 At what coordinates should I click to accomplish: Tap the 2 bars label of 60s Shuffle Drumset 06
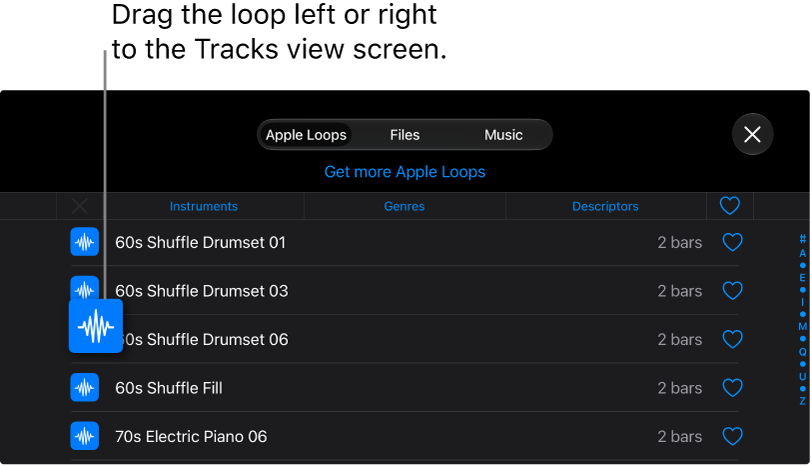point(679,339)
